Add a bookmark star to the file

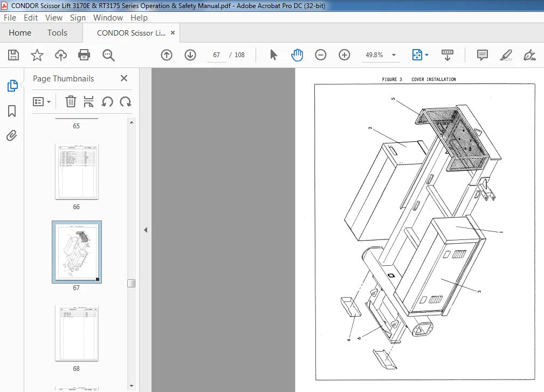pyautogui.click(x=37, y=55)
